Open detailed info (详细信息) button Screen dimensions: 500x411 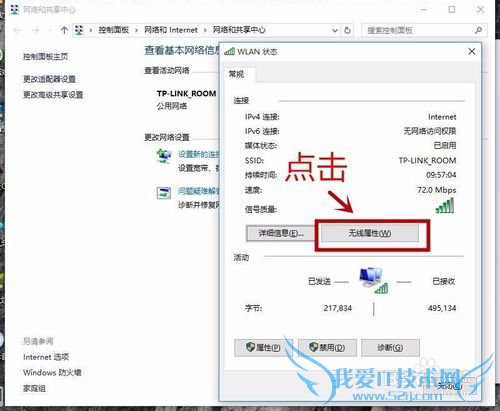click(x=281, y=233)
